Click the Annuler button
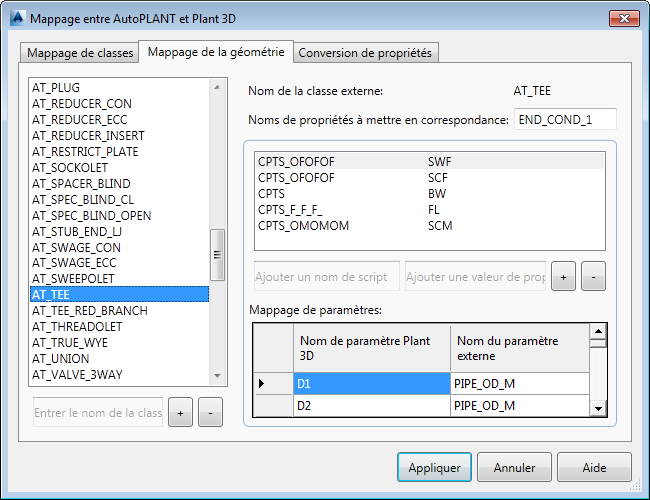Viewport: 650px width, 500px height. 514,467
